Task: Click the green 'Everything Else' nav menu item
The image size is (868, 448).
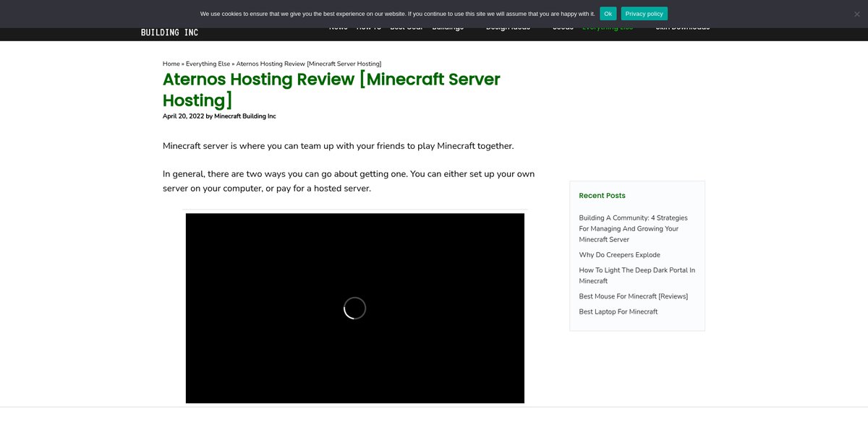Action: pos(608,28)
